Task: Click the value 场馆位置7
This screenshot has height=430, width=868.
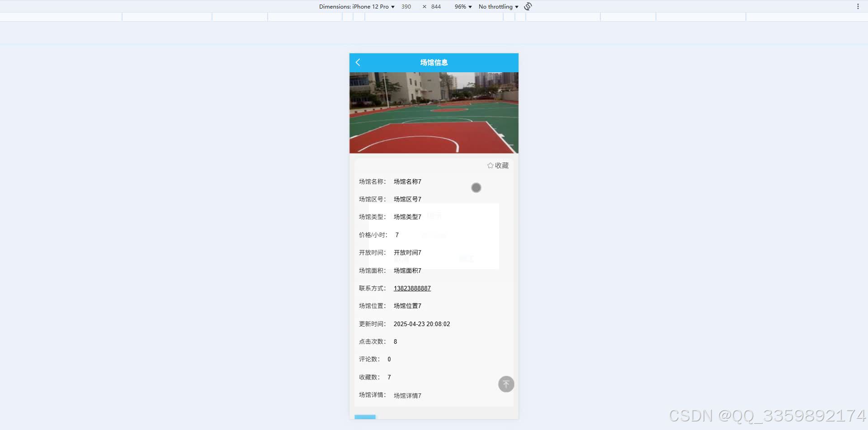Action: (x=407, y=306)
